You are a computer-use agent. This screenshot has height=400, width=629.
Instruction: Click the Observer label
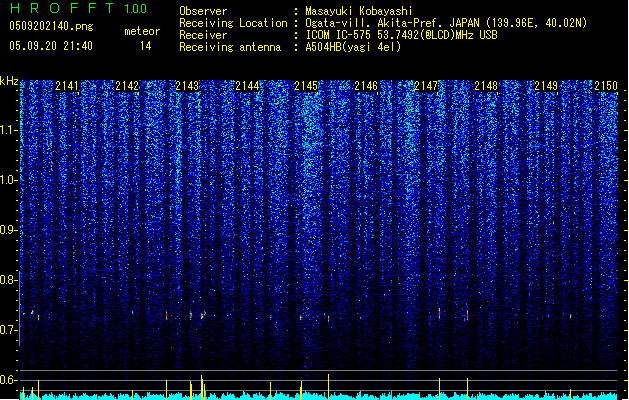tap(203, 11)
